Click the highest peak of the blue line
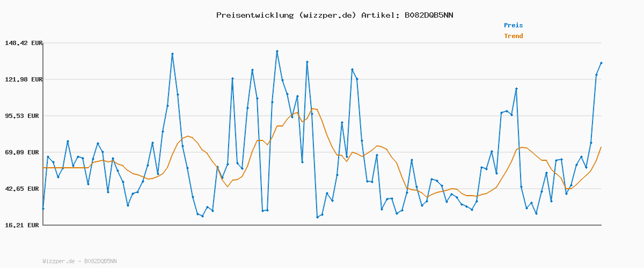 (277, 51)
